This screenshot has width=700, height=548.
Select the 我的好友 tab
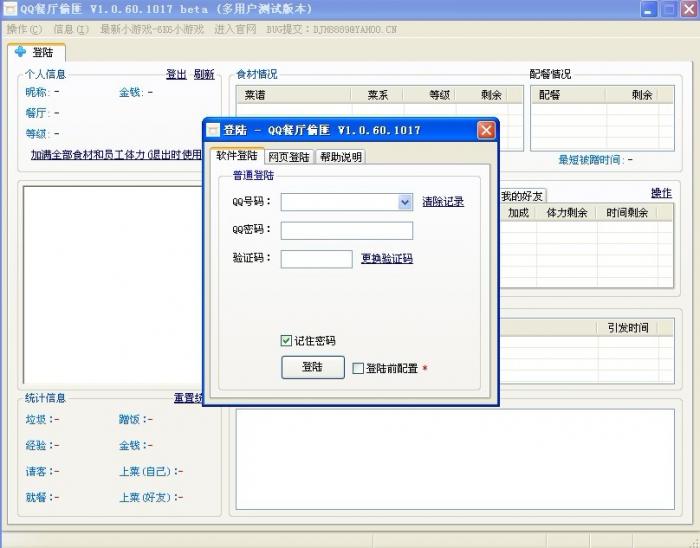coord(522,196)
